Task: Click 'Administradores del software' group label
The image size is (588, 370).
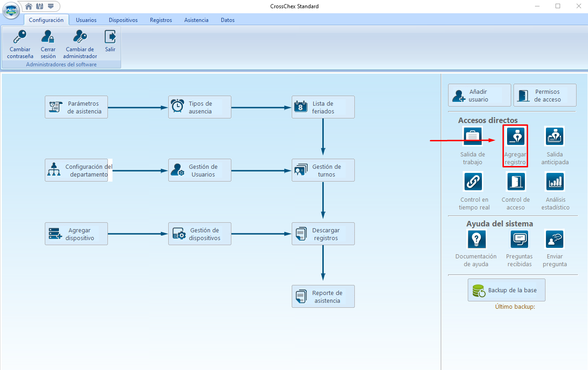Action: 61,64
